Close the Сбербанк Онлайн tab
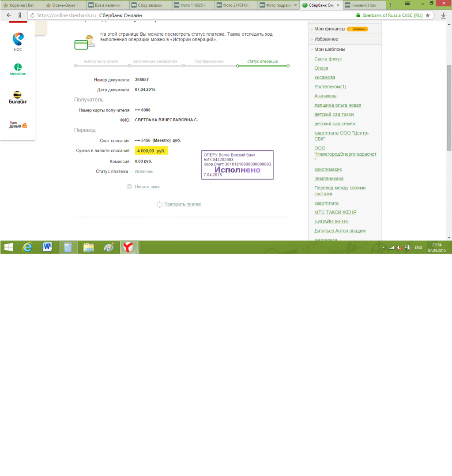Image resolution: width=452 pixels, height=476 pixels. click(x=338, y=5)
